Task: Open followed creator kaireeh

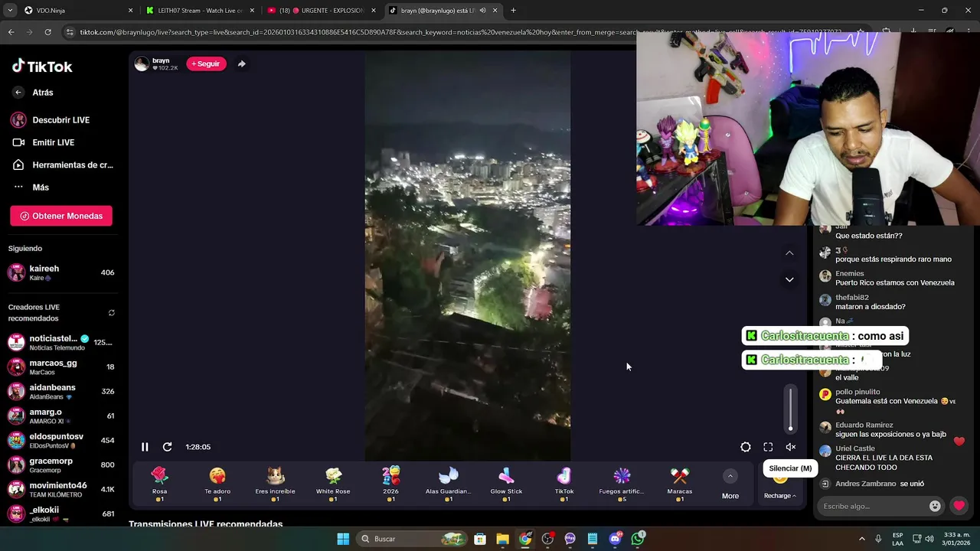Action: pos(61,272)
